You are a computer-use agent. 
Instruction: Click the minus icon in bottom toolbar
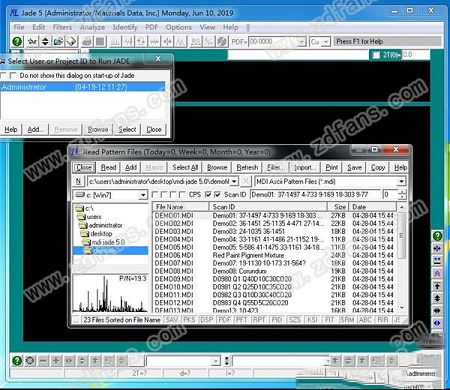tap(43, 360)
